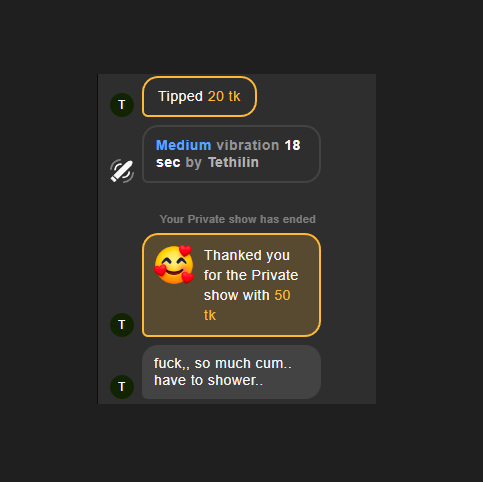Click the Tipped 20 tk bubble

[199, 97]
